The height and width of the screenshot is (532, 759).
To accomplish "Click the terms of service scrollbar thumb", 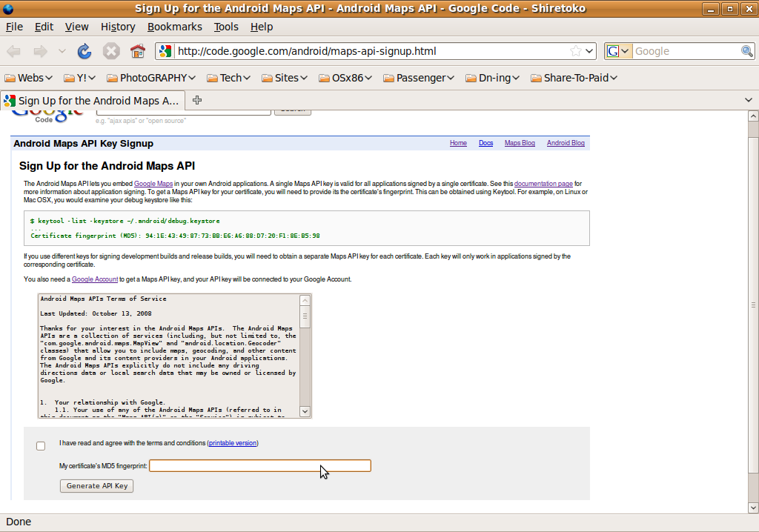I will tap(305, 316).
